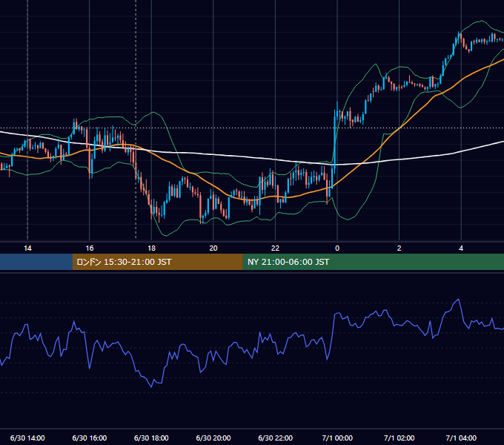Click the 6/30 18:00 time label
The width and height of the screenshot is (504, 445).
pyautogui.click(x=151, y=438)
